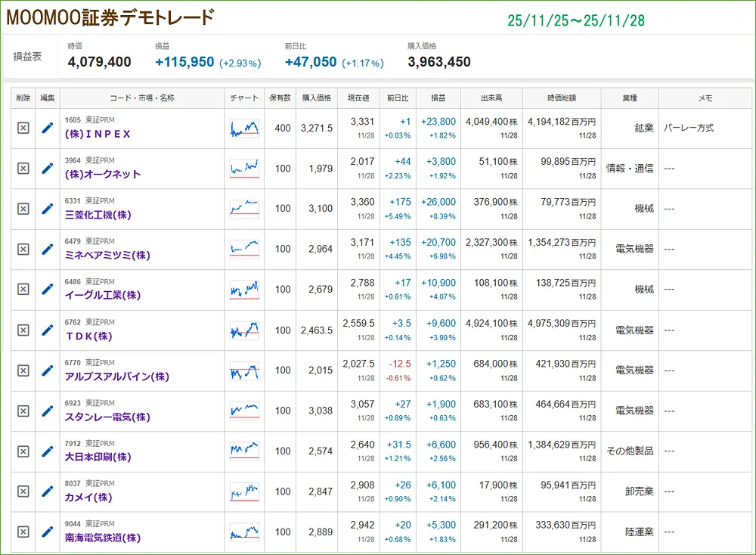The image size is (756, 555).
Task: Click the 前日比 column header
Action: click(398, 98)
